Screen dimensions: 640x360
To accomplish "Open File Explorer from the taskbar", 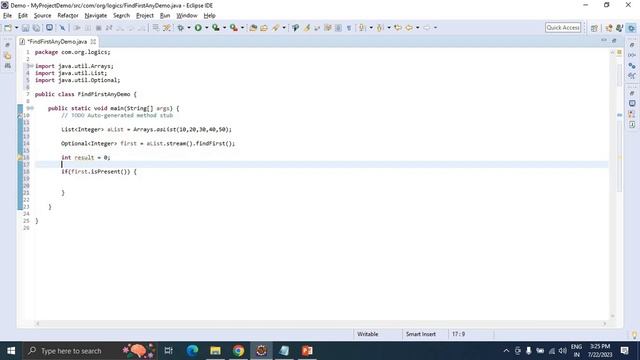I will [x=216, y=351].
